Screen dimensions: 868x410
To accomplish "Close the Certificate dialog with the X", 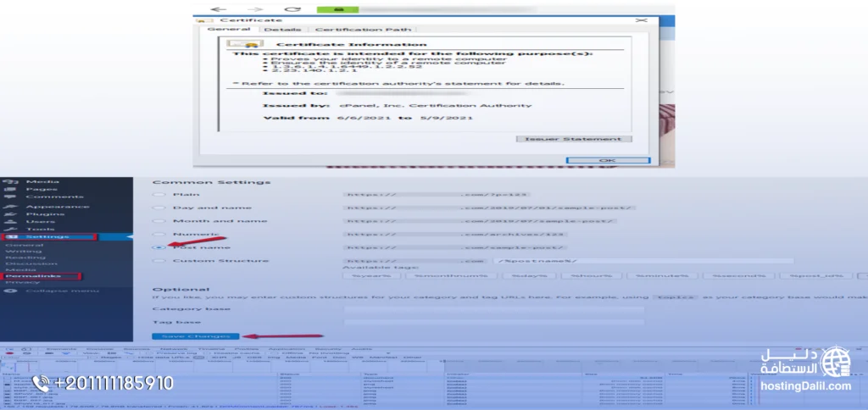I will 641,20.
